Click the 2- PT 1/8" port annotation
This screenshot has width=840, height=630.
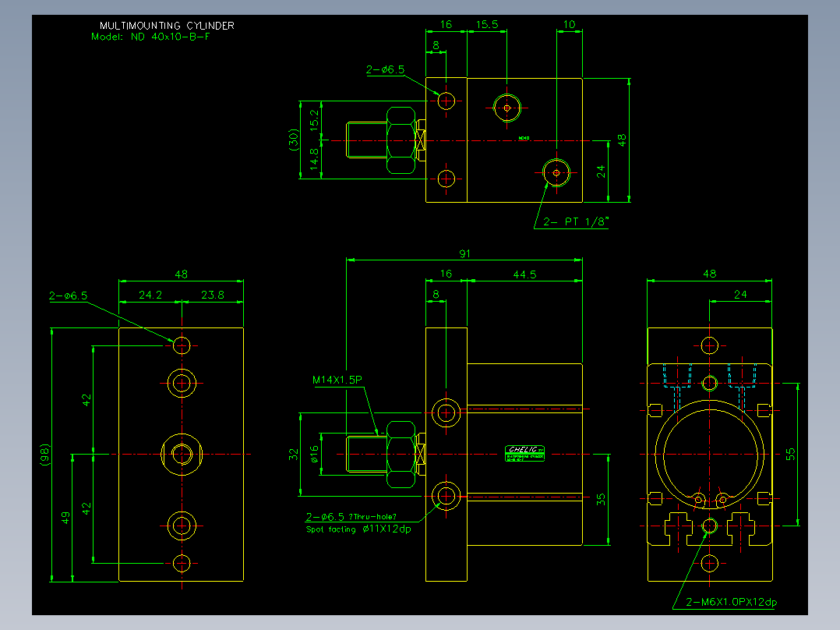click(576, 221)
